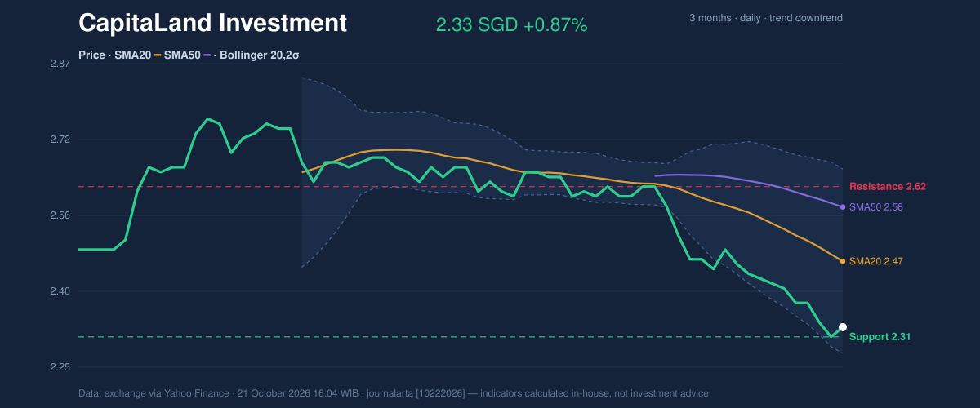This screenshot has height=408, width=980.
Task: Click the 2.87 y-axis tick label
Action: (x=60, y=64)
